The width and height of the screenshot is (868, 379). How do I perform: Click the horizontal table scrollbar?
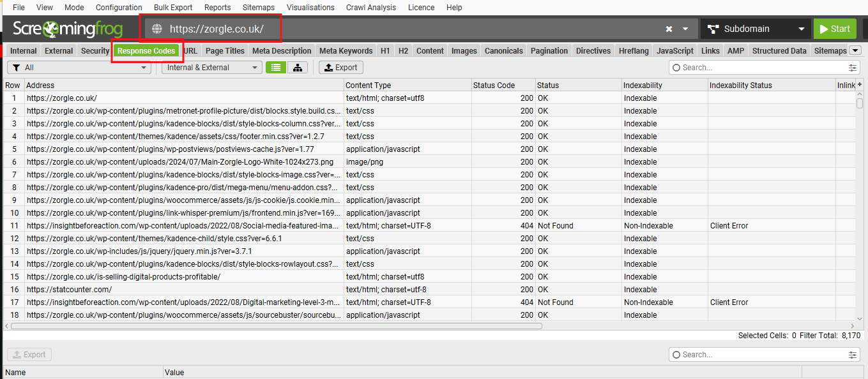(276, 325)
